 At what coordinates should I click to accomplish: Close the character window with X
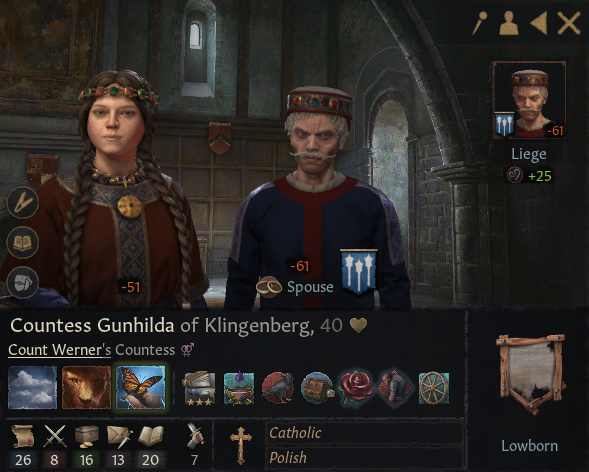[x=568, y=23]
